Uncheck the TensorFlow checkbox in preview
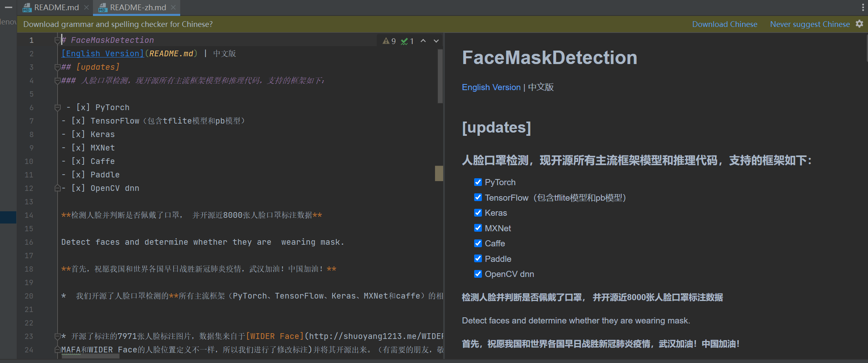The image size is (868, 363). pyautogui.click(x=478, y=197)
